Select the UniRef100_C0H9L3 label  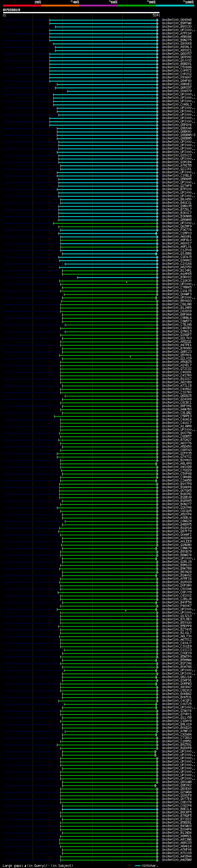click(x=177, y=104)
